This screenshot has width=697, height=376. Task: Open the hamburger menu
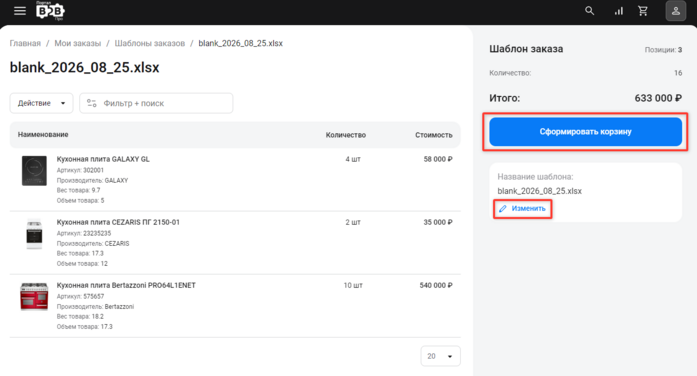point(20,11)
